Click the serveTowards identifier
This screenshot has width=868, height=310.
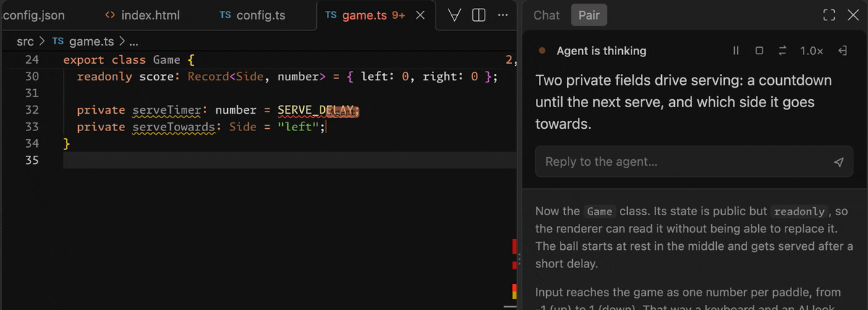(174, 127)
